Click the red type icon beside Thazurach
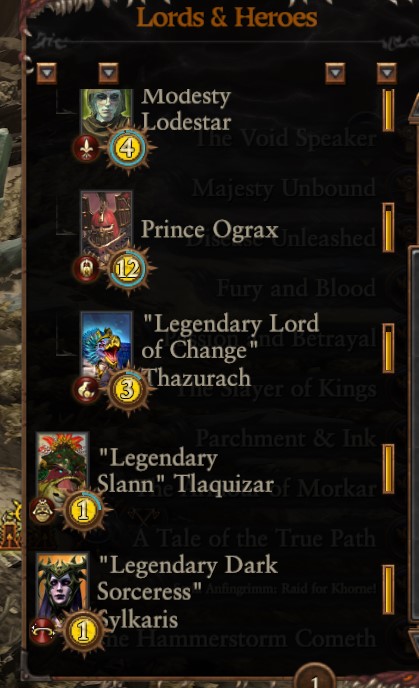Image resolution: width=419 pixels, height=688 pixels. click(86, 389)
